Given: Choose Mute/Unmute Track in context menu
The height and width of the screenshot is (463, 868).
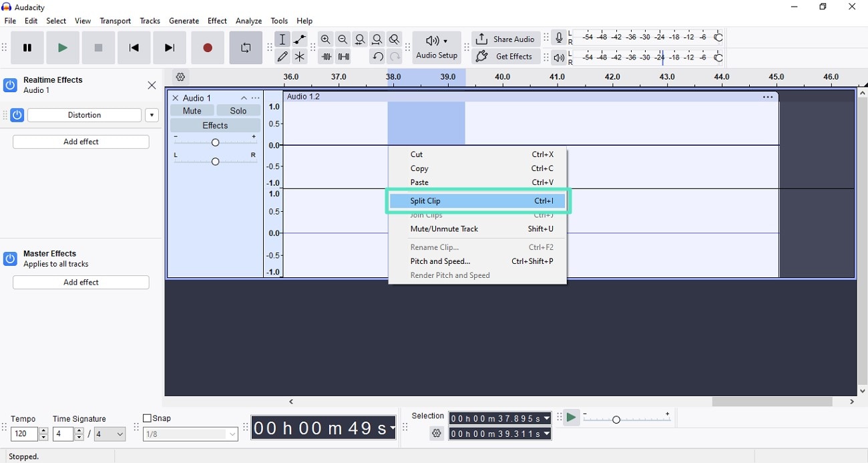Looking at the screenshot, I should pos(478,229).
